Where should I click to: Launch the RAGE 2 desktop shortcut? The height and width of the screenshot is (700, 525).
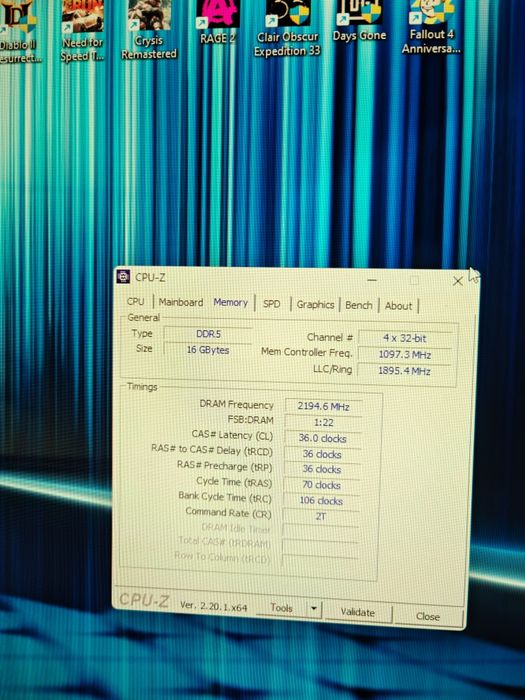[217, 22]
